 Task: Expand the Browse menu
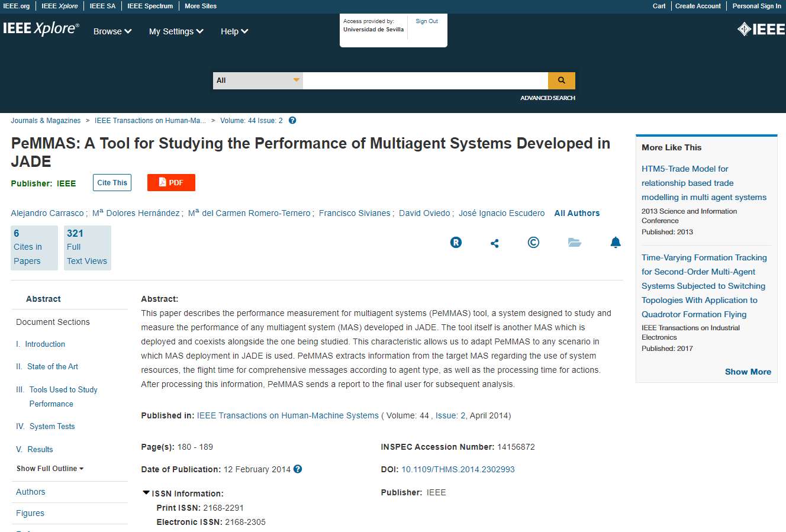pyautogui.click(x=112, y=31)
